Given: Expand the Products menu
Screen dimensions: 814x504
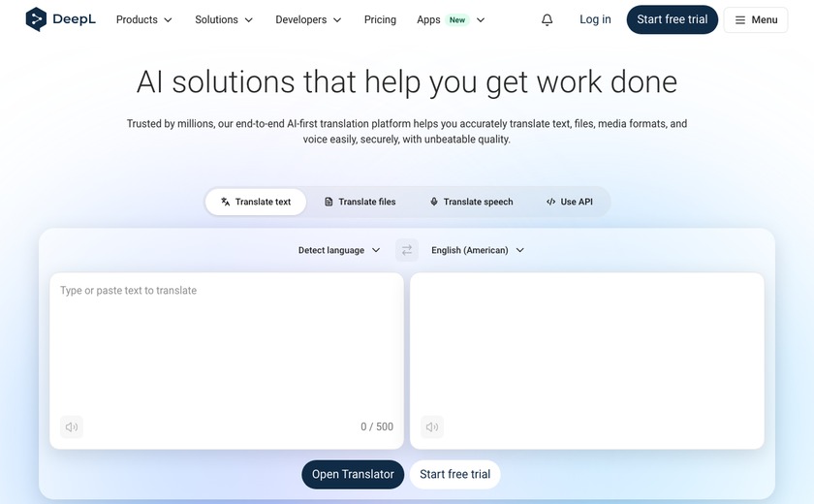Looking at the screenshot, I should [143, 19].
